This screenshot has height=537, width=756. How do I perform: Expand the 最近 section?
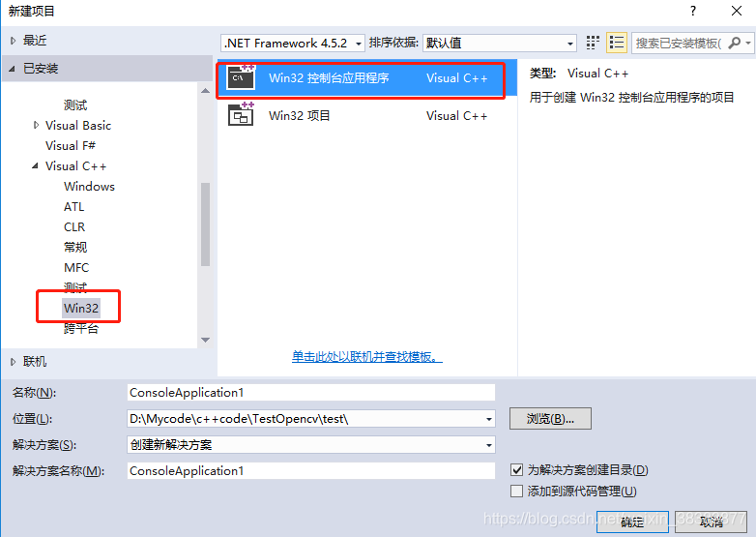click(x=13, y=41)
